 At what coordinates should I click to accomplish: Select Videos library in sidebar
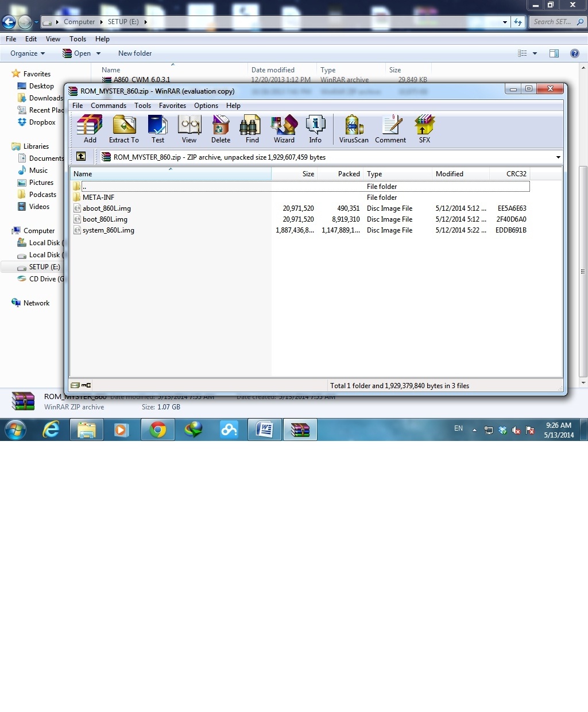click(x=34, y=207)
